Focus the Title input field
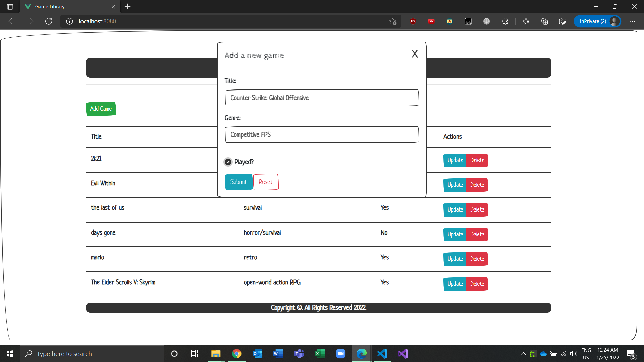The width and height of the screenshot is (644, 362). pos(322,98)
